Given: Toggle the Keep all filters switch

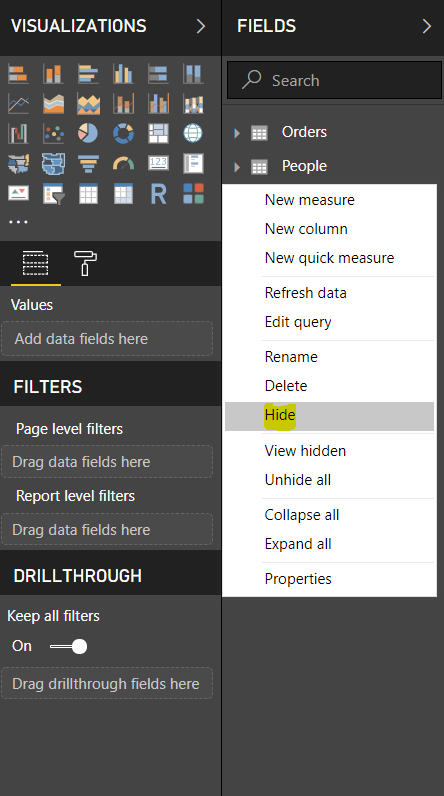Looking at the screenshot, I should tap(69, 646).
